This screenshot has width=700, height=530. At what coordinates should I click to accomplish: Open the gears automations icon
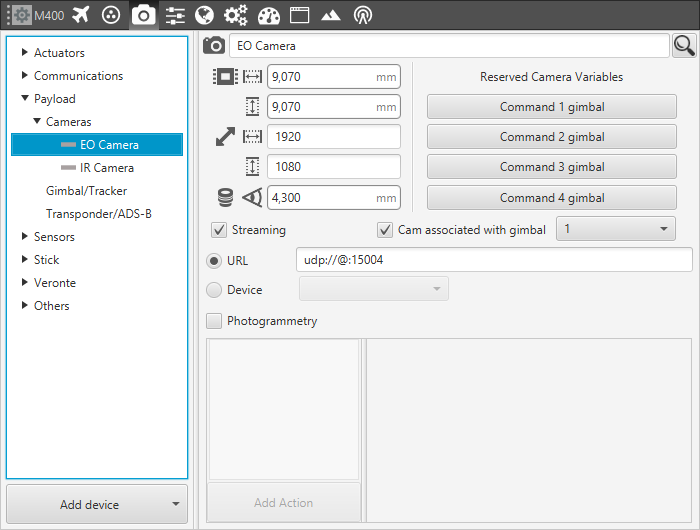coord(235,15)
